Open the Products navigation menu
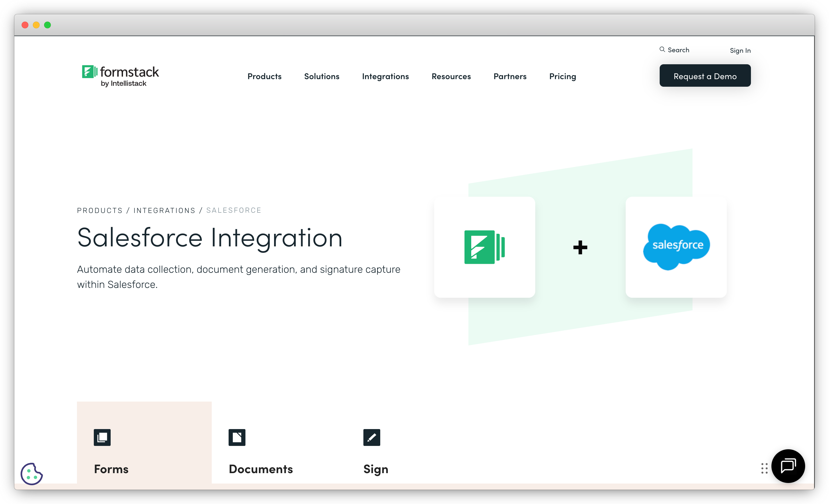Image resolution: width=829 pixels, height=504 pixels. [265, 76]
